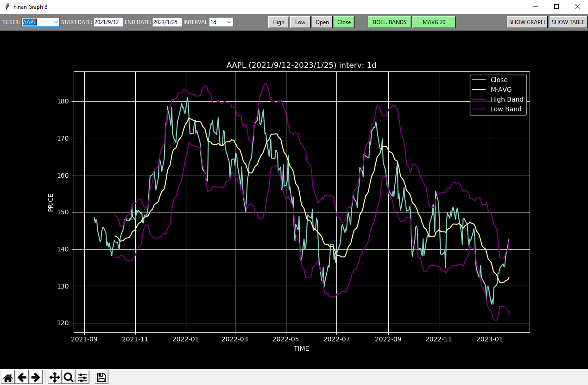Edit the START DATE field
This screenshot has height=385, width=588.
[108, 22]
